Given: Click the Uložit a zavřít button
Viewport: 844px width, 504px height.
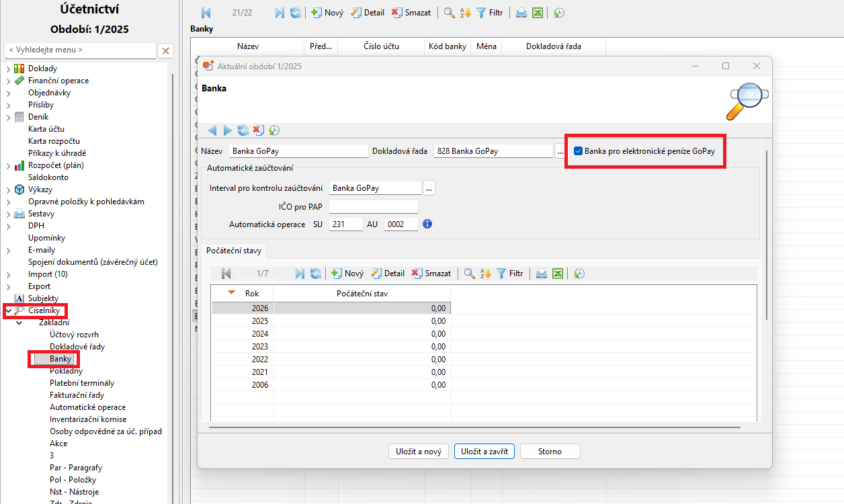Looking at the screenshot, I should point(484,452).
